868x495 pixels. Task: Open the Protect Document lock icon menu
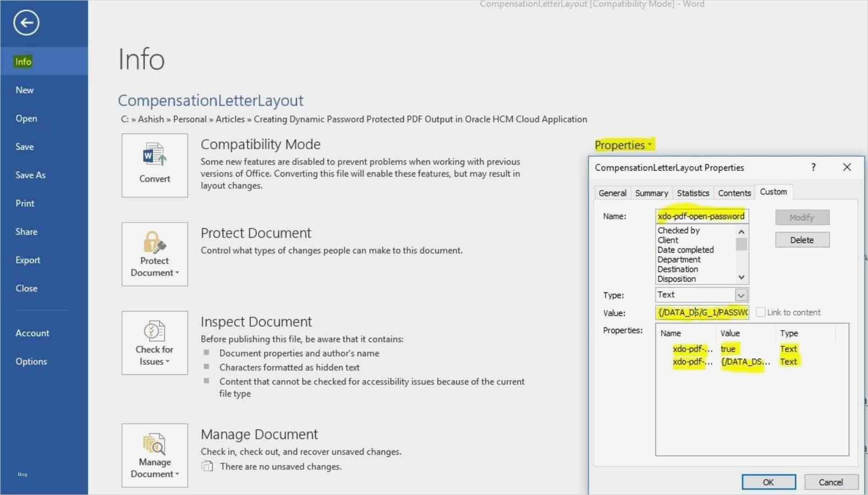coord(154,254)
